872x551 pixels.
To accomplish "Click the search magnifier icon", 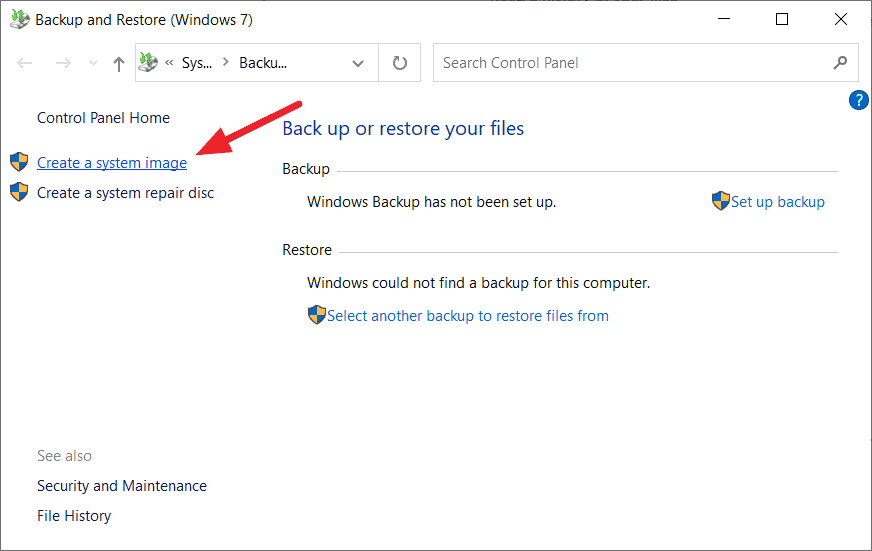I will tap(840, 63).
